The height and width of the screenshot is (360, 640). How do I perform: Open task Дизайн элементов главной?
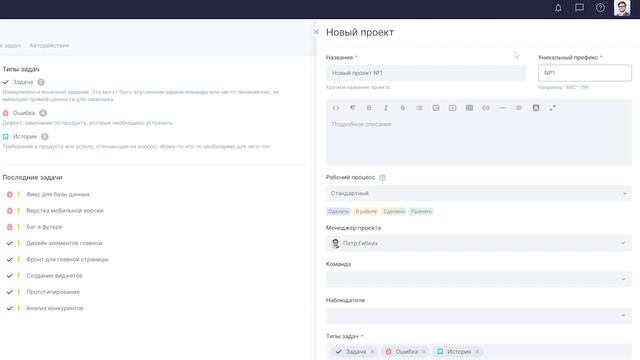pyautogui.click(x=64, y=243)
